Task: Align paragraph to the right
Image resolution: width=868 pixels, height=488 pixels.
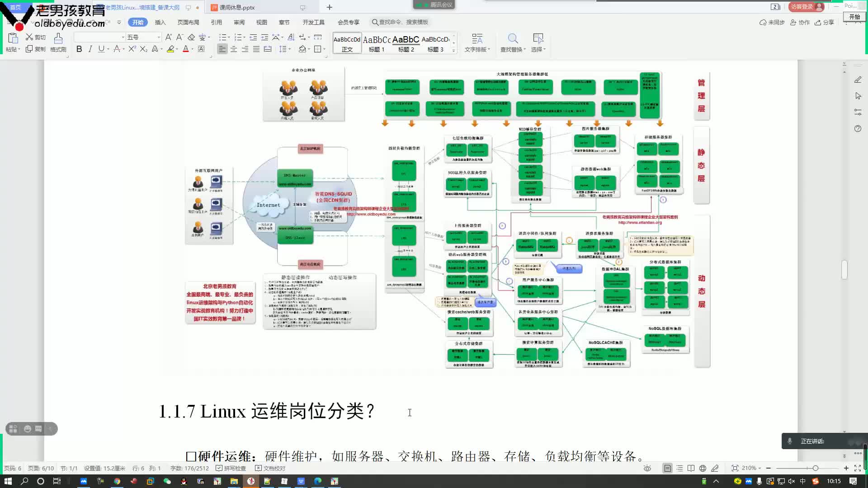Action: click(x=245, y=49)
